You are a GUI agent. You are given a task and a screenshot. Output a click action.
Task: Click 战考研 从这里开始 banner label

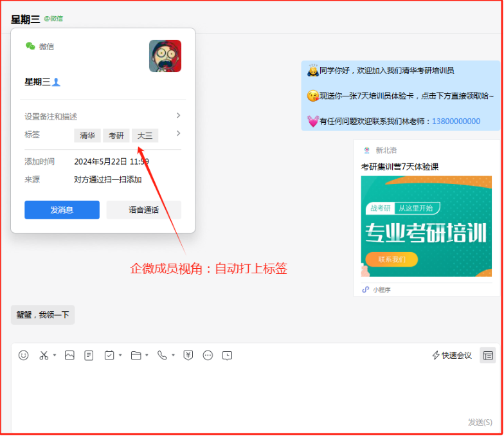coord(403,208)
